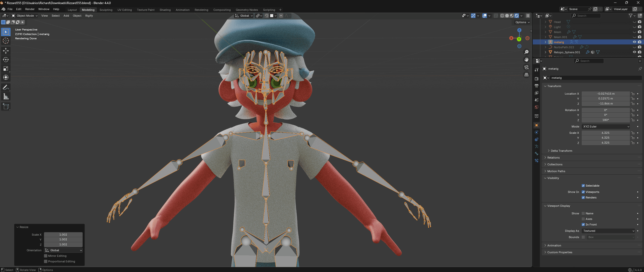Enable Mirror Editing in Resize panel
644x272 pixels.
tap(46, 256)
